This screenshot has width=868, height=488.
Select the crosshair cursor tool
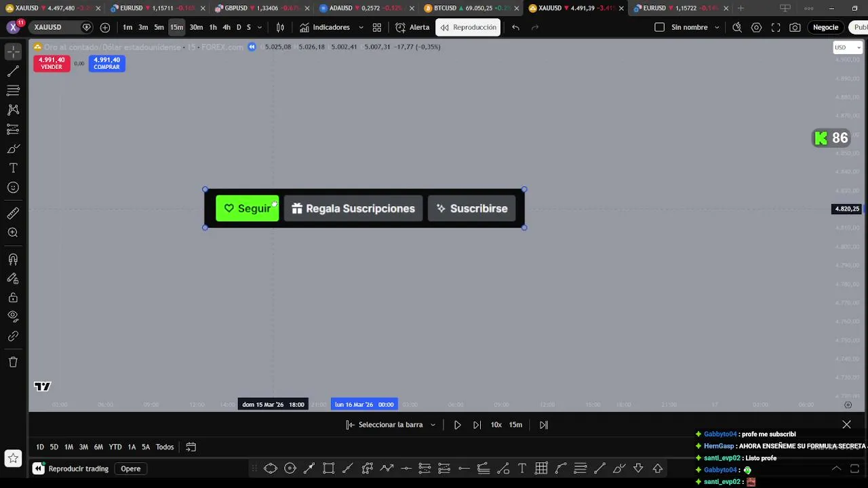(13, 52)
